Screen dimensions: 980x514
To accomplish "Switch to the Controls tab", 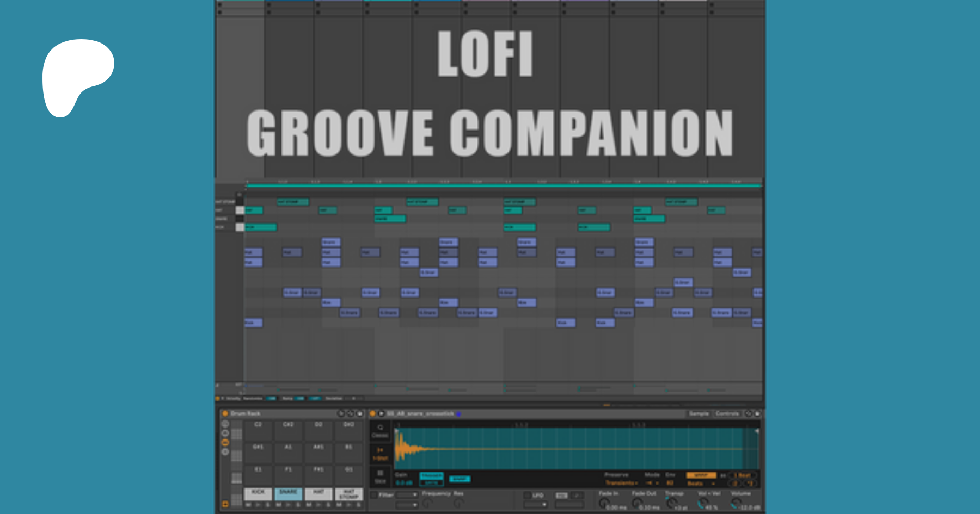I will [x=727, y=414].
